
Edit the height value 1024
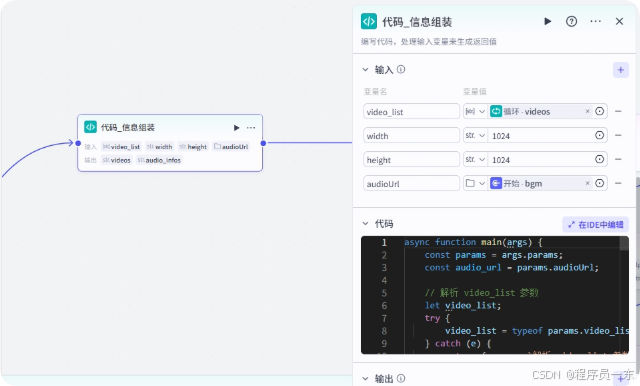pos(541,160)
